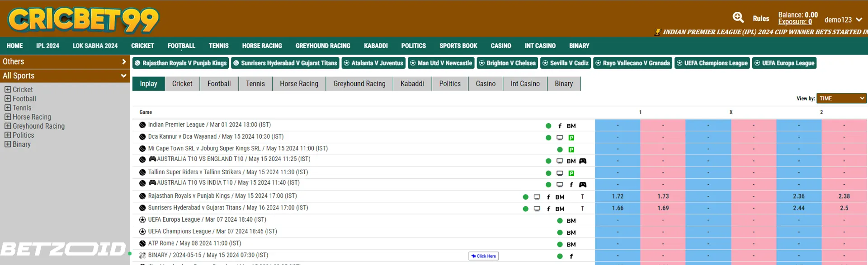Open LOK SABHA 2024 in the main menu
The image size is (868, 265).
pyautogui.click(x=95, y=46)
